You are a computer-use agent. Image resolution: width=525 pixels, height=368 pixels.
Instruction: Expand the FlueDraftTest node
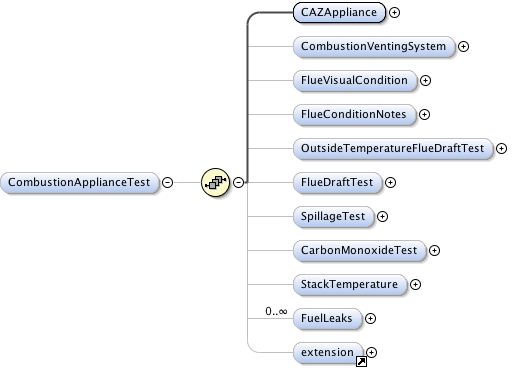390,182
